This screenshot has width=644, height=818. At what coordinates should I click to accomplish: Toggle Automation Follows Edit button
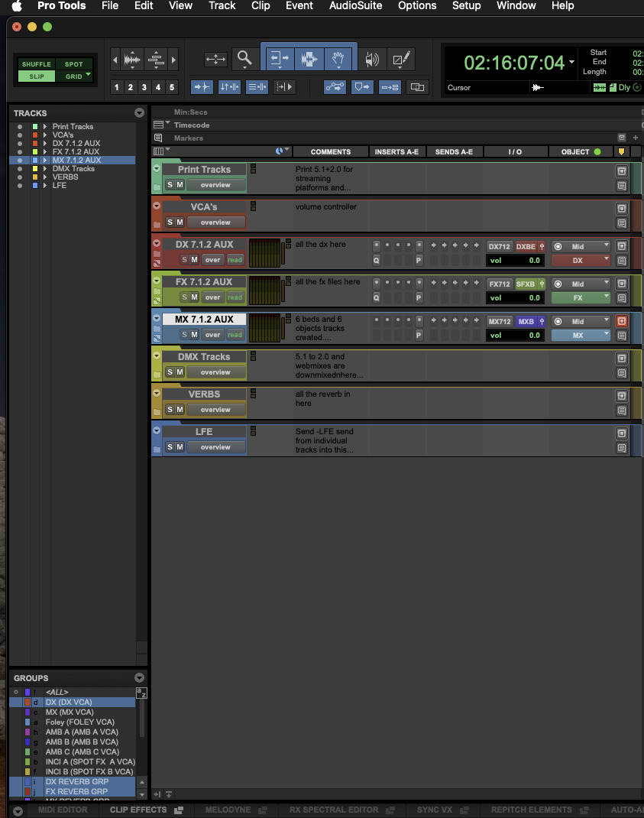[x=335, y=87]
